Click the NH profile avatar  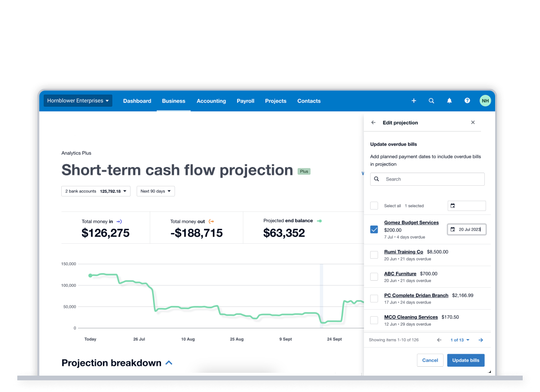pos(485,101)
